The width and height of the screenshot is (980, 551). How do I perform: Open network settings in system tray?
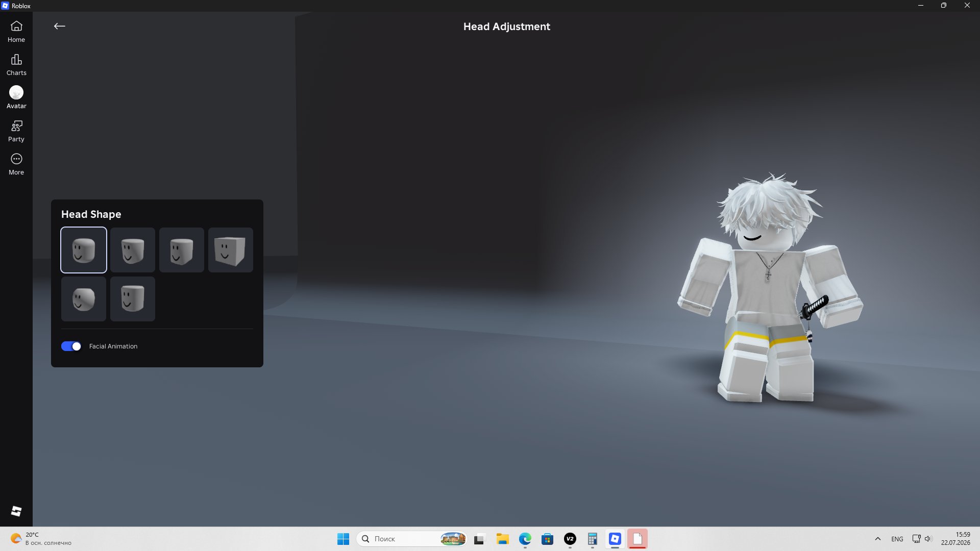[x=917, y=539]
